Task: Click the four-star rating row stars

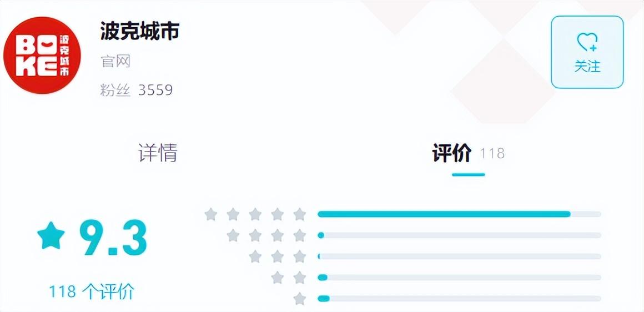Action: tap(266, 235)
